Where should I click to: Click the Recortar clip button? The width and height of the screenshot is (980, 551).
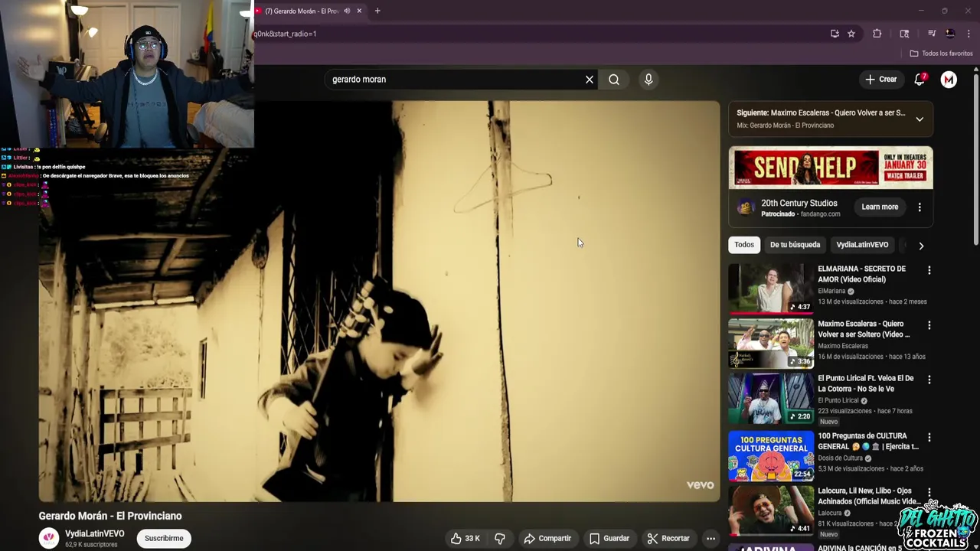(668, 539)
